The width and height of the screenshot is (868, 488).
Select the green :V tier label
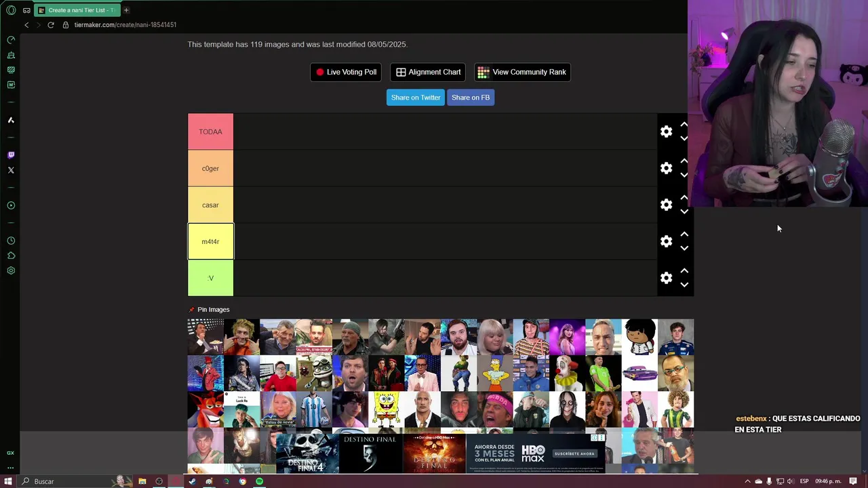click(210, 278)
